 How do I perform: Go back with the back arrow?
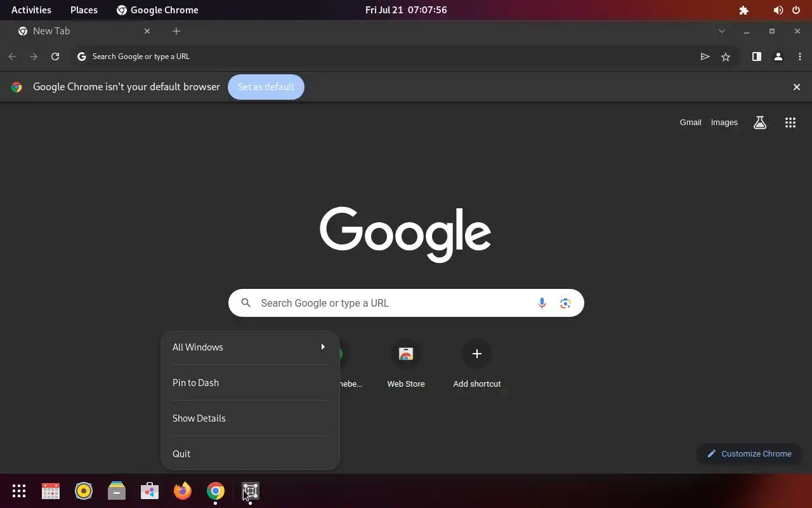[12, 57]
